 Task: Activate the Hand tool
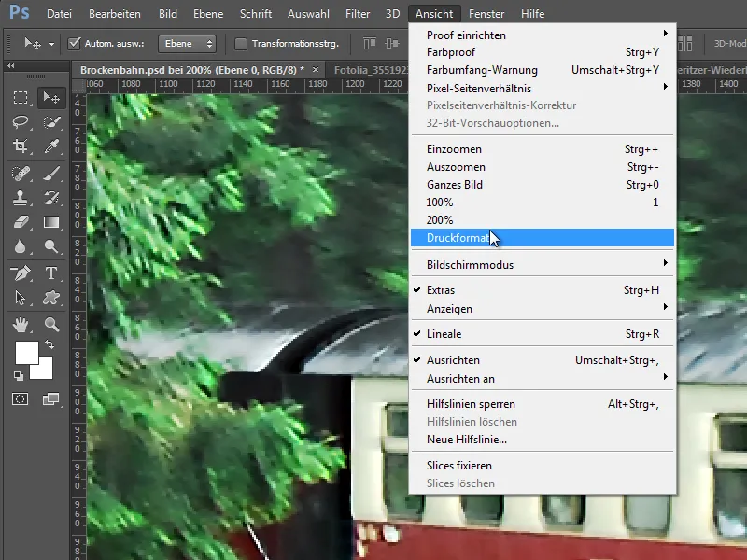coord(20,325)
